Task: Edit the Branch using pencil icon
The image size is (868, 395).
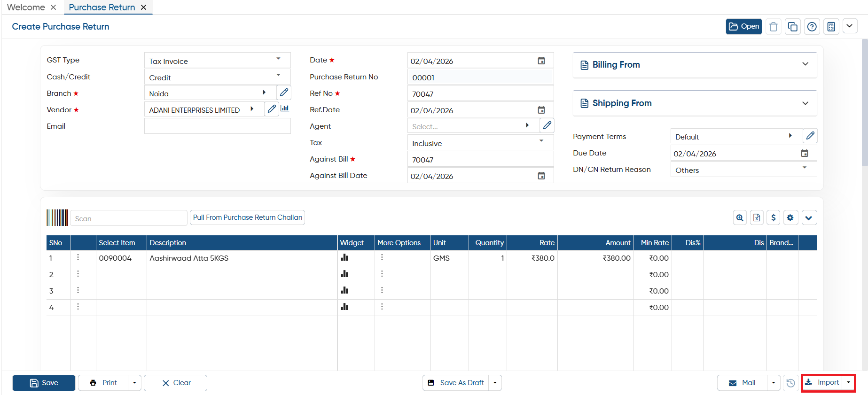Action: coord(284,93)
